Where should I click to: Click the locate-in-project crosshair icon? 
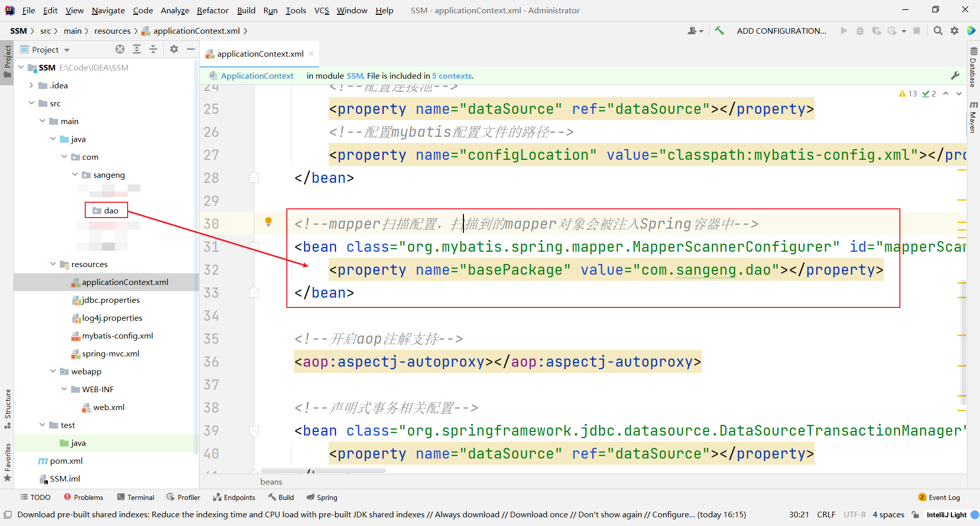[x=120, y=49]
